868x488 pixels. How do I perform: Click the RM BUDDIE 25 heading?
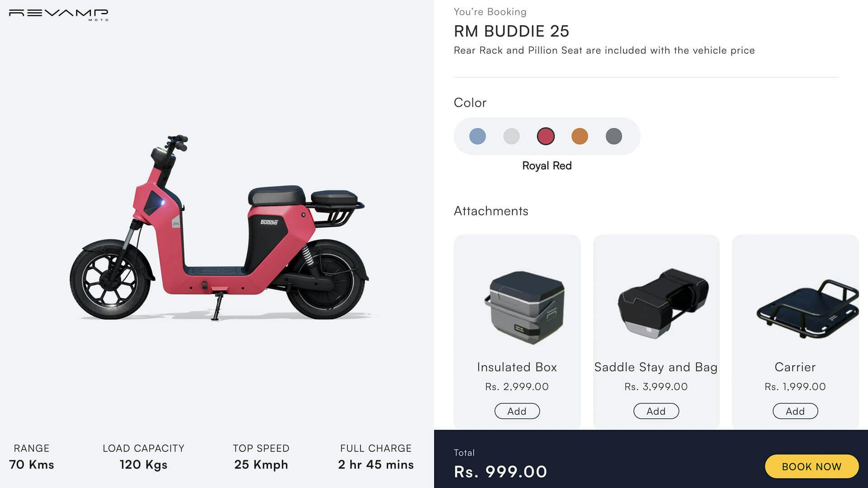[511, 31]
